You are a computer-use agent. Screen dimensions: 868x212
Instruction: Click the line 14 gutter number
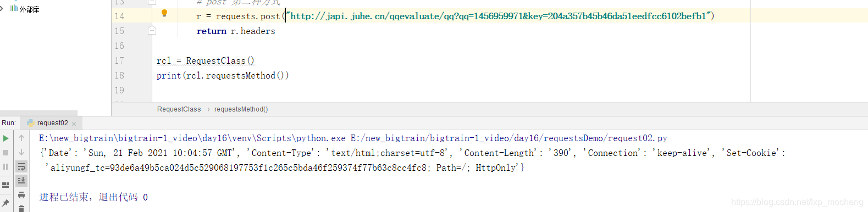(119, 16)
